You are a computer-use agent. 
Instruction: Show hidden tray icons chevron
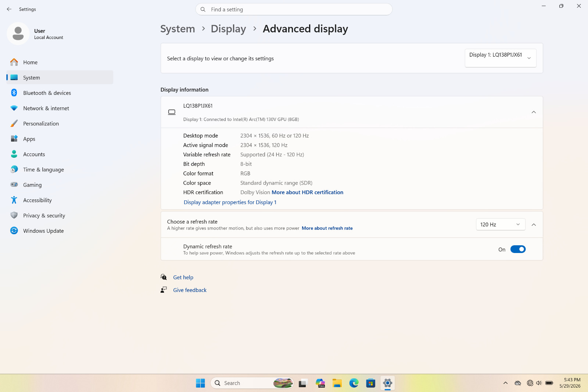[506, 383]
